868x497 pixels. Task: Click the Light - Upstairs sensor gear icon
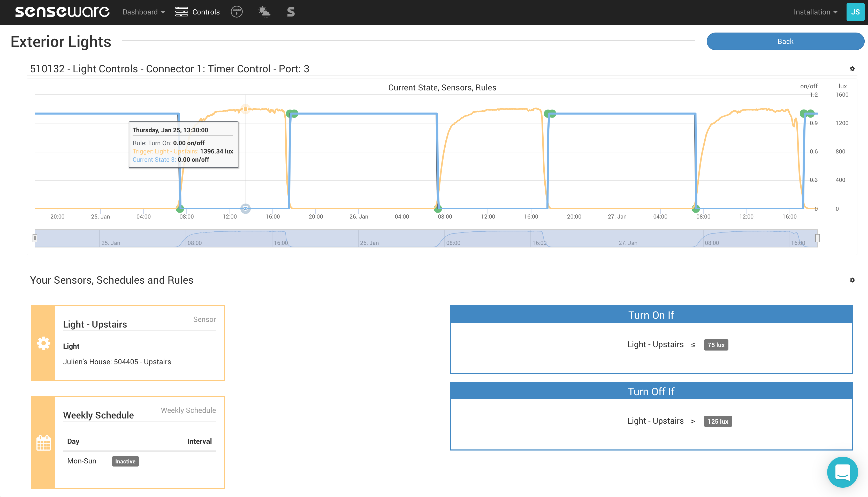[x=43, y=343]
